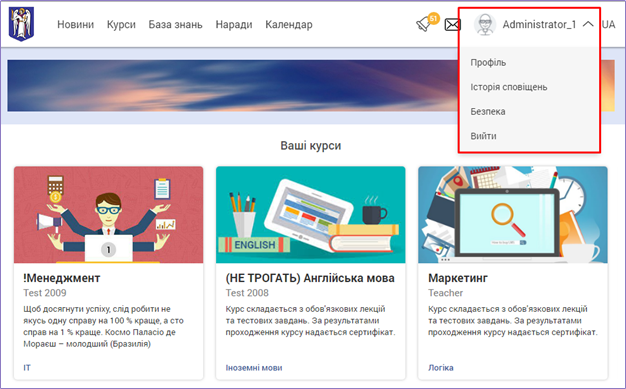Open notifications bell with 51 badge
Image resolution: width=626 pixels, height=389 pixels.
[427, 23]
